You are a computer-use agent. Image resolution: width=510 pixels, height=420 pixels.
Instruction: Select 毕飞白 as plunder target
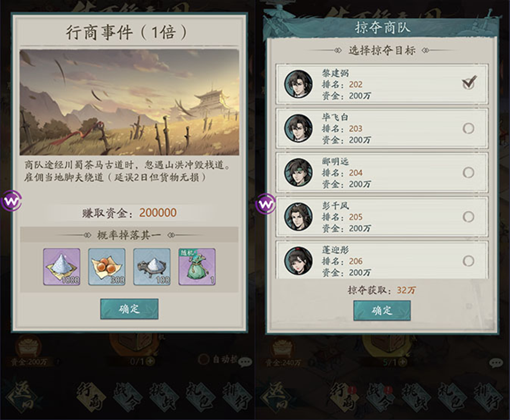click(469, 128)
